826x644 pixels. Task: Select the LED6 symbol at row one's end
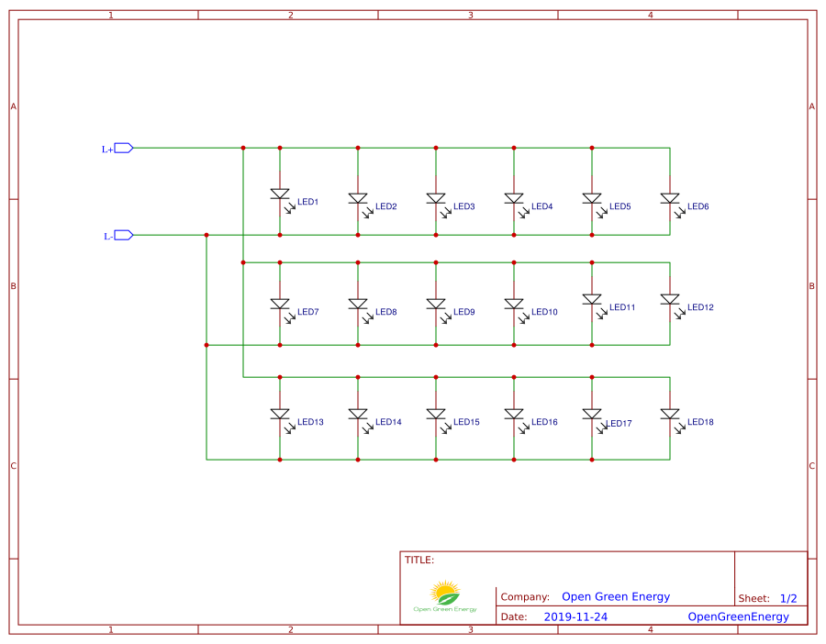point(671,196)
